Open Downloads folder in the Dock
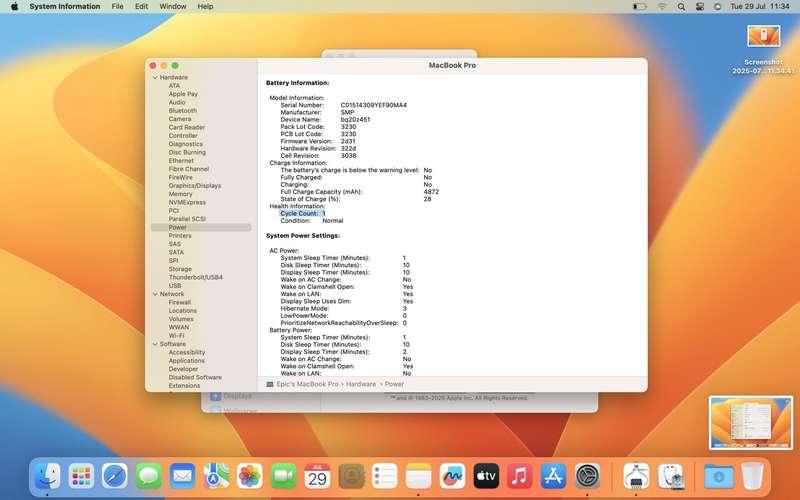Screen dimensions: 800x500 [718, 477]
